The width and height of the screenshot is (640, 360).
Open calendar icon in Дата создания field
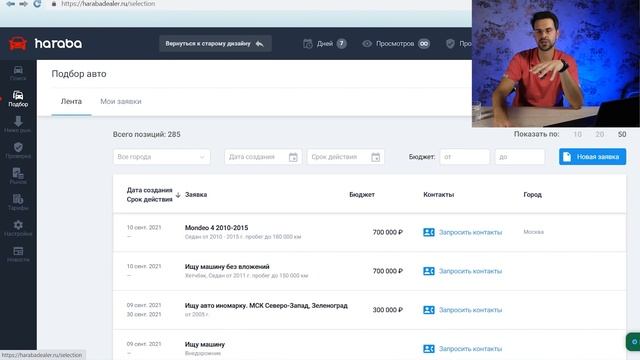(x=293, y=157)
